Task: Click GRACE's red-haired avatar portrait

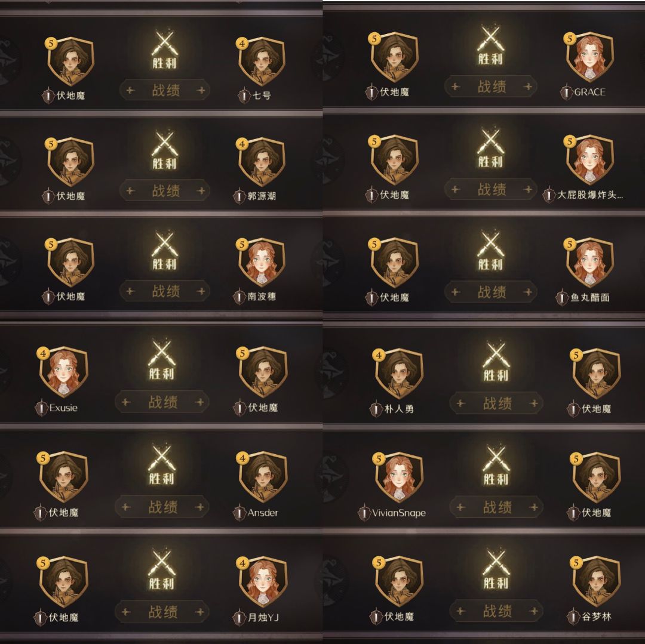Action: coord(589,57)
